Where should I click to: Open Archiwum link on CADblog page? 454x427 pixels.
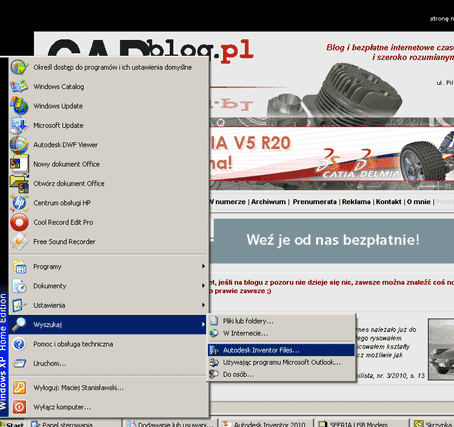[268, 202]
